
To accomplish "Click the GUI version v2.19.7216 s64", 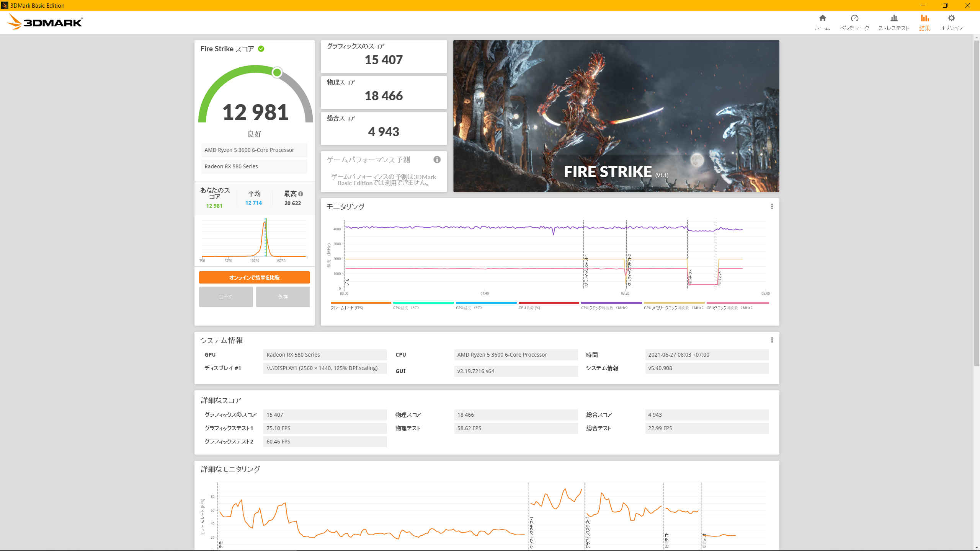I will pos(516,371).
